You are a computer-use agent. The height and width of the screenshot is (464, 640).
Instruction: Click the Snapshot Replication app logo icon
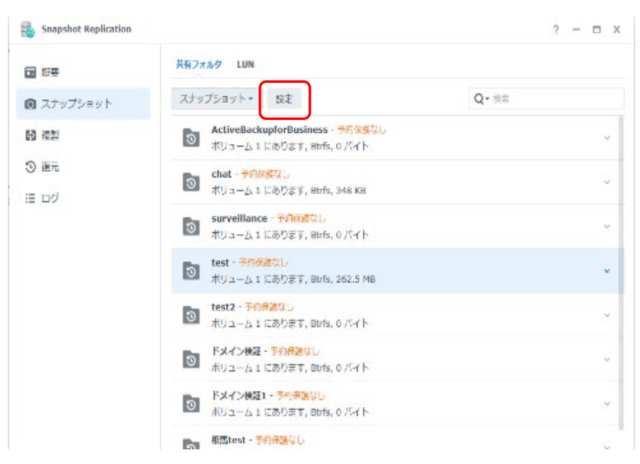click(x=28, y=29)
